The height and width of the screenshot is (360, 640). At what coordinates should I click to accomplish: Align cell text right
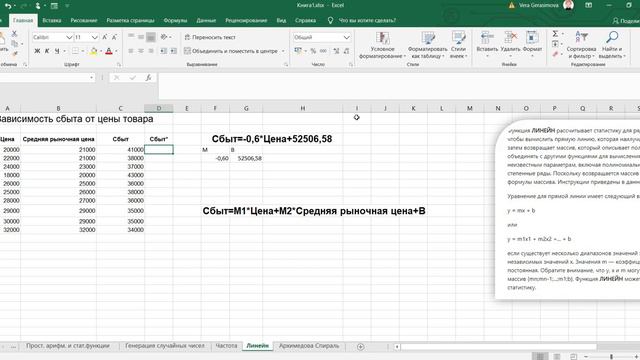tap(151, 51)
